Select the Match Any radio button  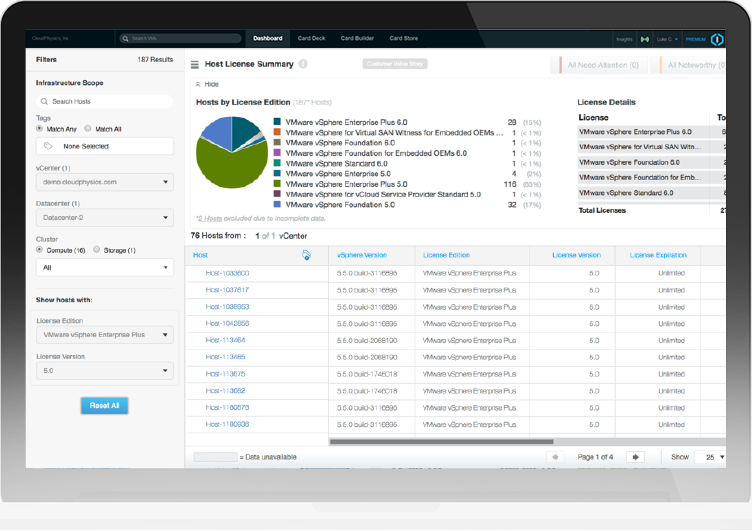[40, 128]
